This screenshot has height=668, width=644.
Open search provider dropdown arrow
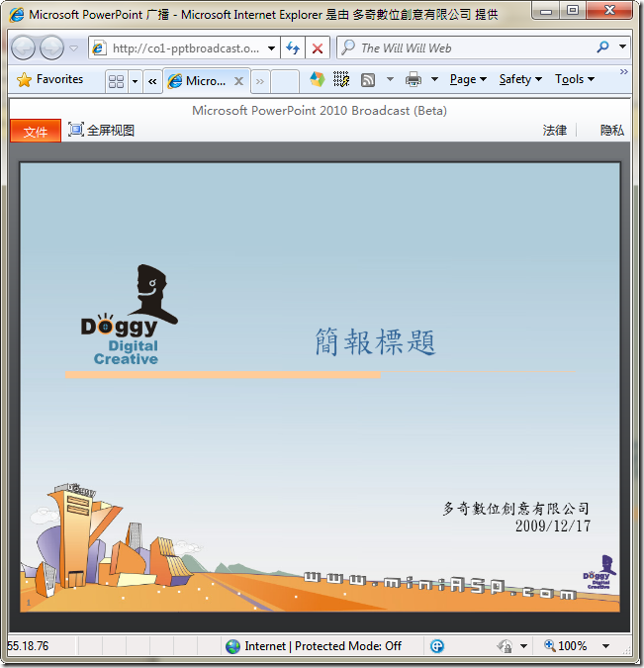click(622, 47)
